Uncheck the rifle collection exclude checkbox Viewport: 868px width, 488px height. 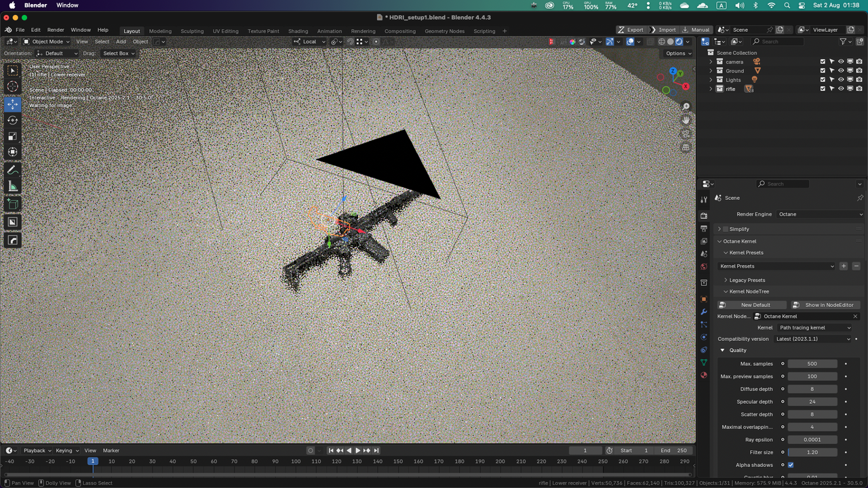[823, 88]
